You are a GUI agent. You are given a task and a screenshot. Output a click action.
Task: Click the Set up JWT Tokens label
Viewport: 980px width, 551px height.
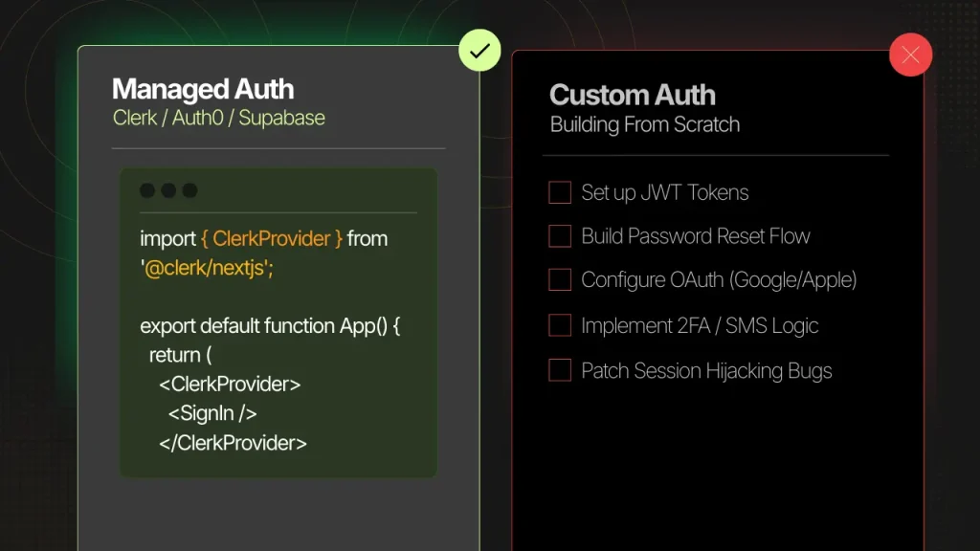pos(665,192)
